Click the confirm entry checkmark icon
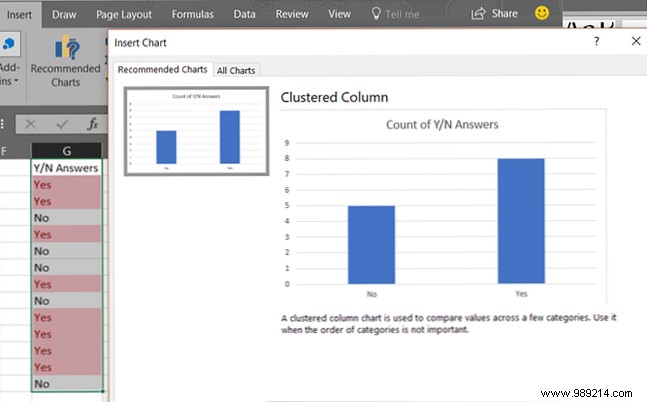The image size is (647, 402). click(x=62, y=124)
